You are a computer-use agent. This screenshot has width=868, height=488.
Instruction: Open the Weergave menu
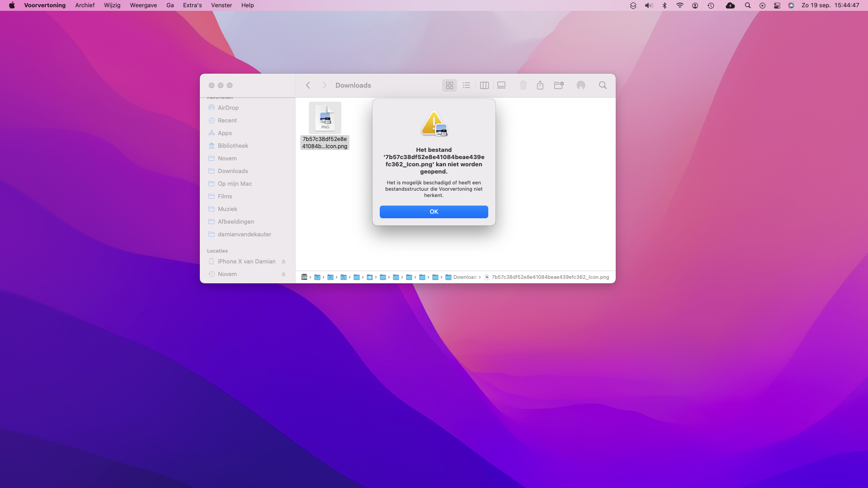[143, 5]
